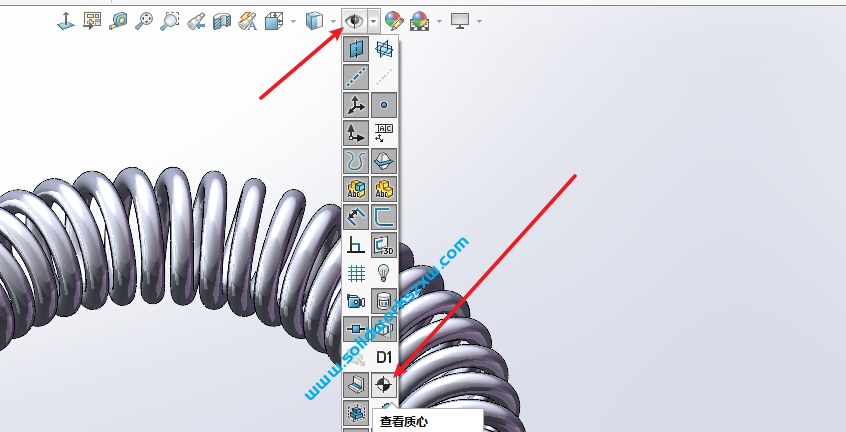Image resolution: width=846 pixels, height=432 pixels.
Task: Toggle View Coordinate Systems icon
Action: 356,133
